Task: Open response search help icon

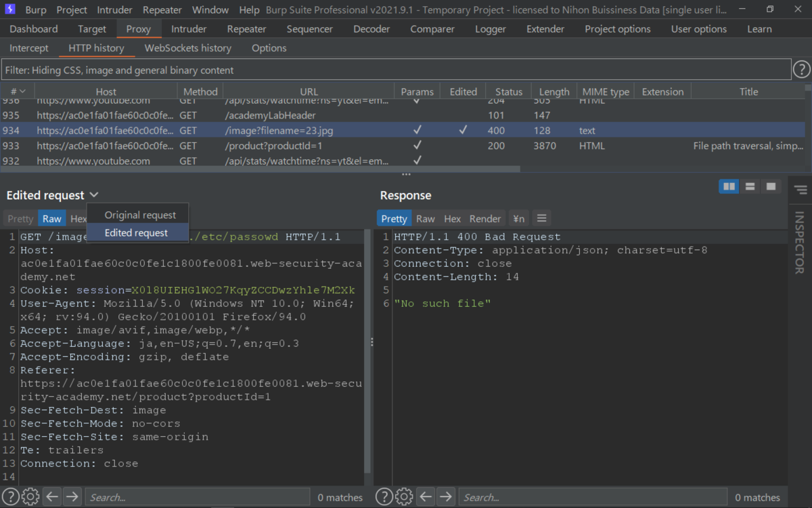Action: pyautogui.click(x=384, y=496)
